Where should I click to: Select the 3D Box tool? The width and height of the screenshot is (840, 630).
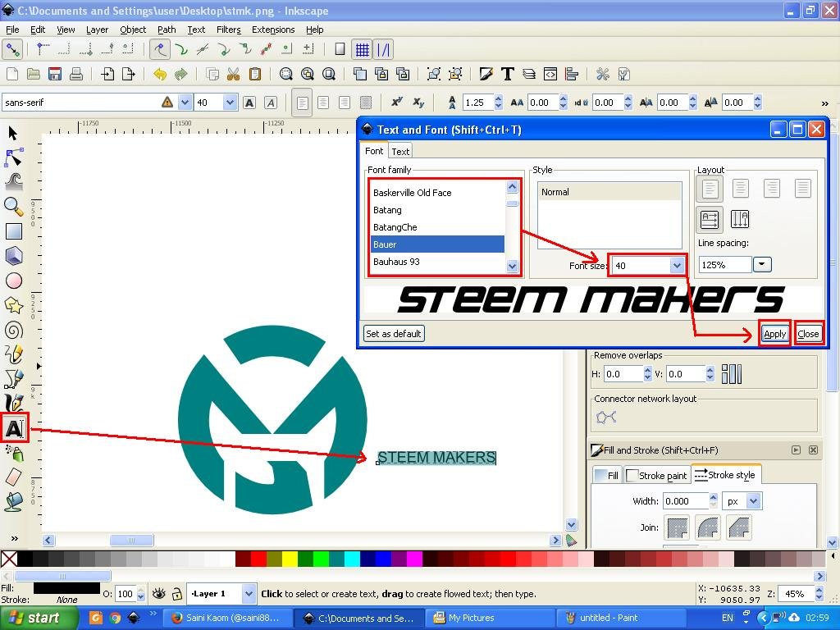13,256
